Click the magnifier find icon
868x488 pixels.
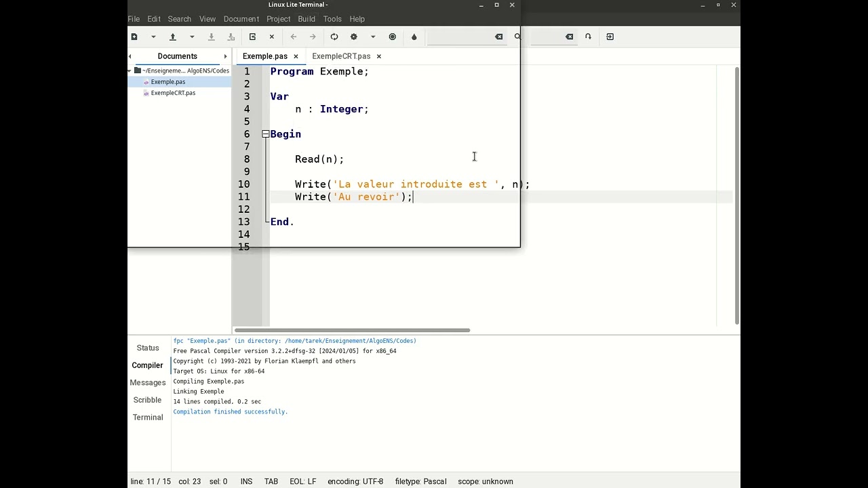tap(517, 37)
